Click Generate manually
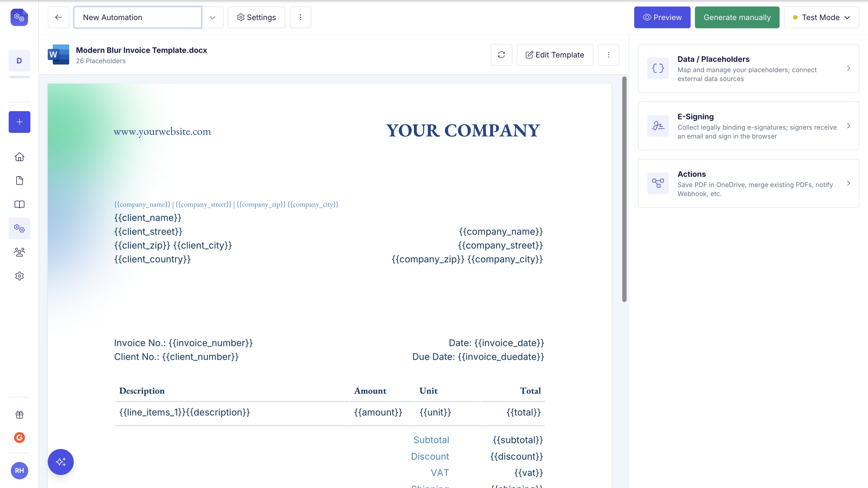The height and width of the screenshot is (488, 868). pyautogui.click(x=737, y=17)
